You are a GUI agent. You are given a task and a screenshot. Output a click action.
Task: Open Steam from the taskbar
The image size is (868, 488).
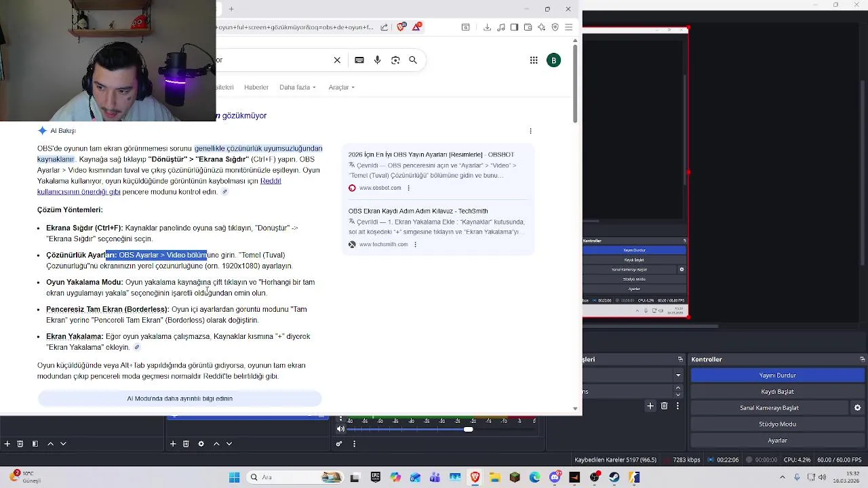tap(614, 477)
